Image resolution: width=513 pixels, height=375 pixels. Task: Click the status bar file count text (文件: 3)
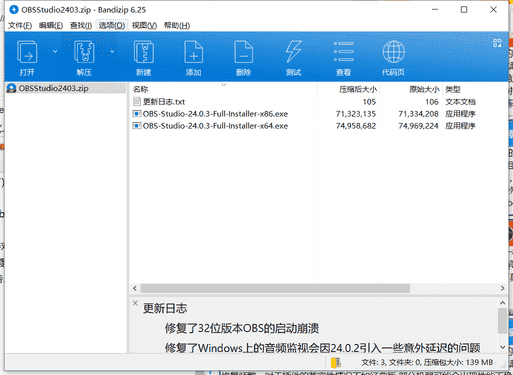[x=373, y=362]
